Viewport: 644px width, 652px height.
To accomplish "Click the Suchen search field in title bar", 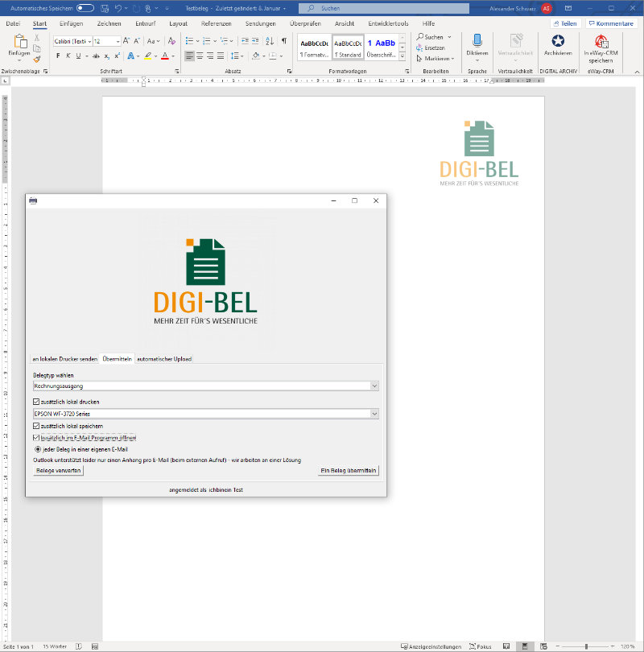I will pos(384,8).
